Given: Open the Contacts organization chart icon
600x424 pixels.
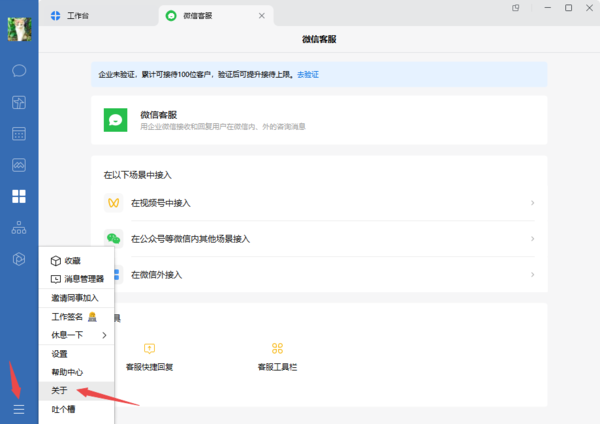Looking at the screenshot, I should pyautogui.click(x=19, y=227).
